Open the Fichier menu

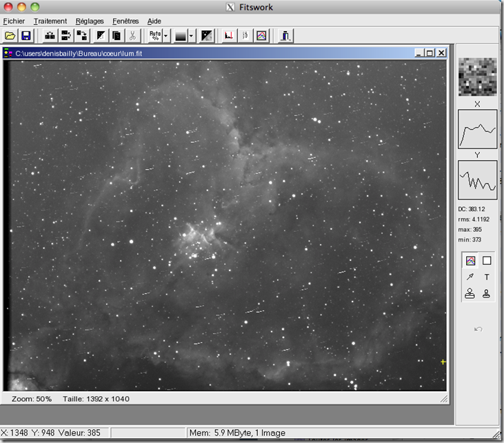click(14, 21)
